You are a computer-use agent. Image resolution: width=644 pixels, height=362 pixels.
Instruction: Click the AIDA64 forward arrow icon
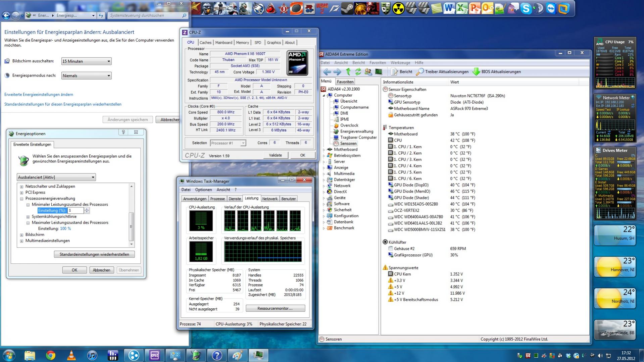point(337,72)
